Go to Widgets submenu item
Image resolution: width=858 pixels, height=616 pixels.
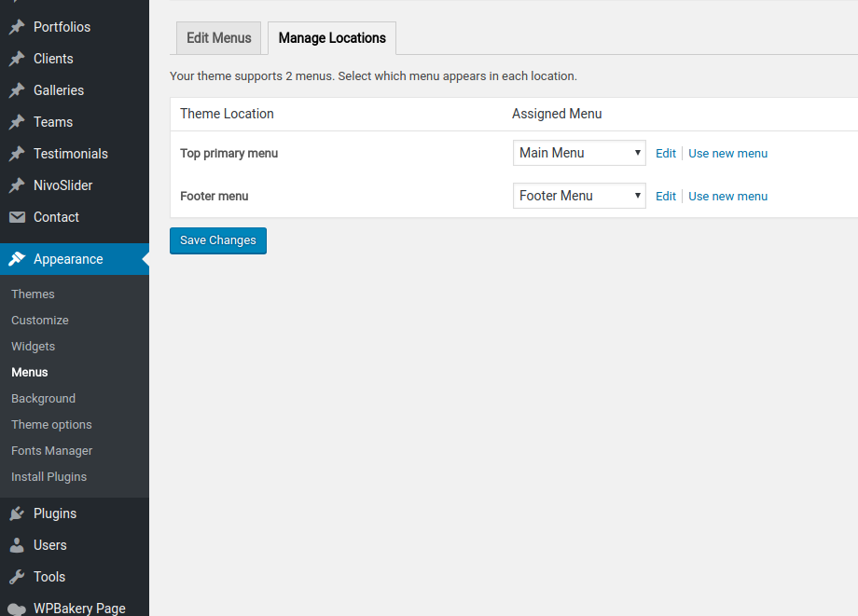click(x=33, y=346)
